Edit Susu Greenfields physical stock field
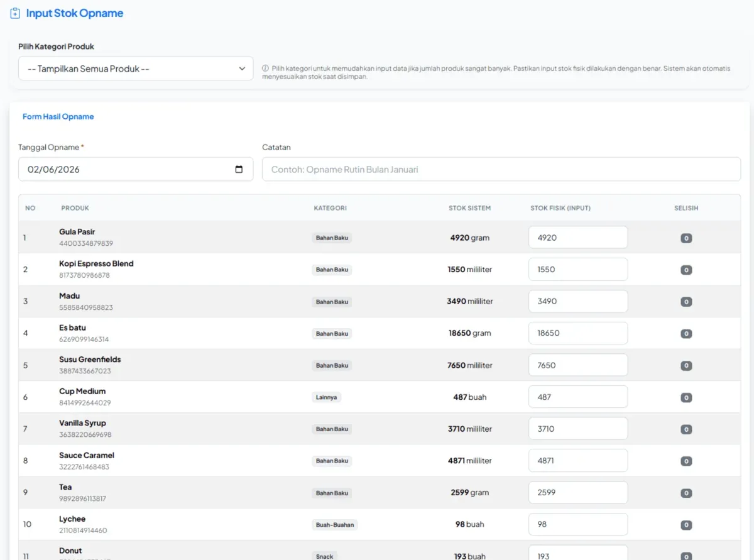 coord(577,365)
